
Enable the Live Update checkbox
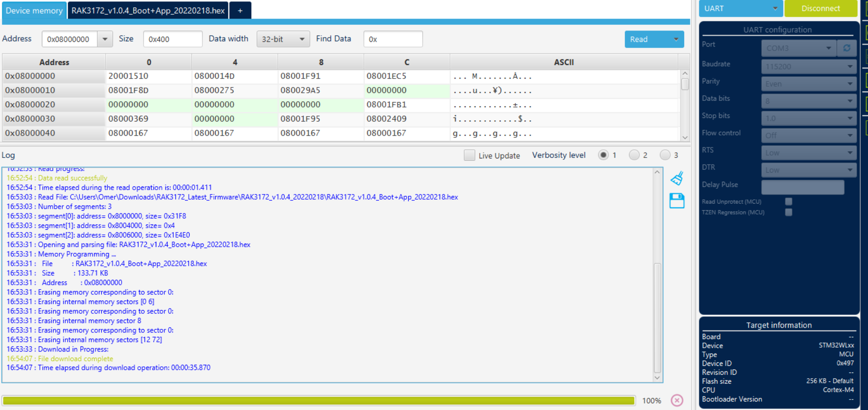[x=469, y=155]
